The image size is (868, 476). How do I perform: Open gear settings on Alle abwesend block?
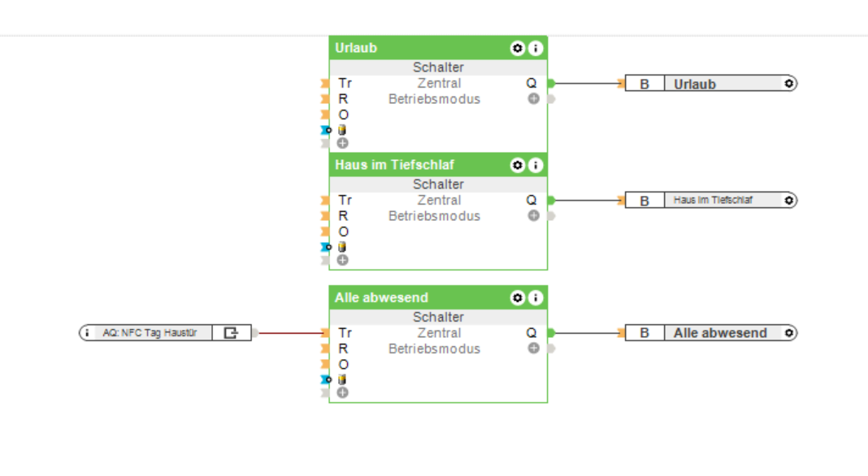[518, 298]
